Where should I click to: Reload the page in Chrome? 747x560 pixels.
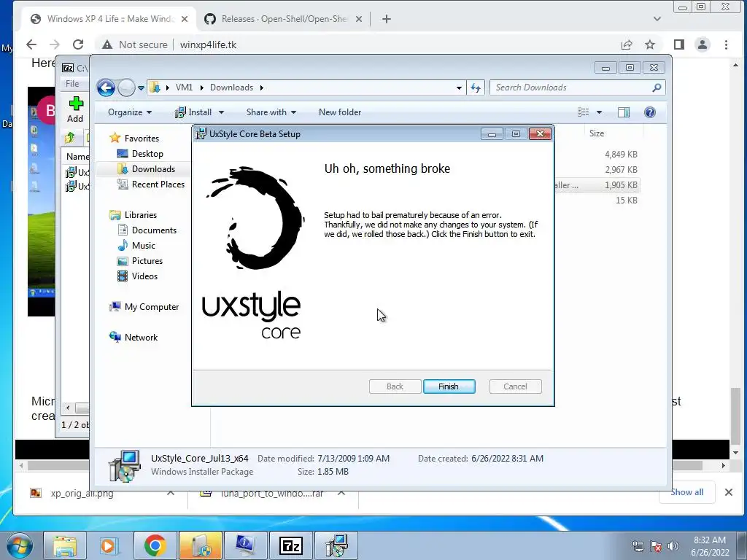coord(78,44)
